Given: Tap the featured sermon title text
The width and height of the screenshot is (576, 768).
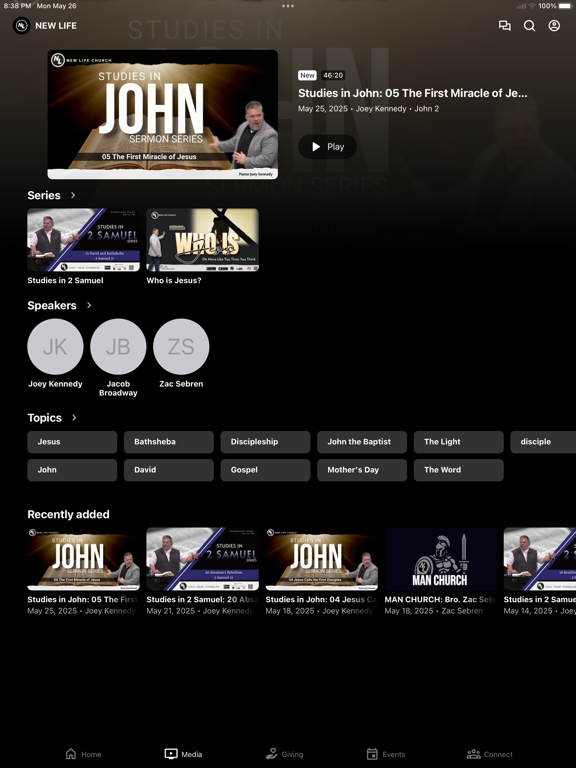Looking at the screenshot, I should point(412,93).
